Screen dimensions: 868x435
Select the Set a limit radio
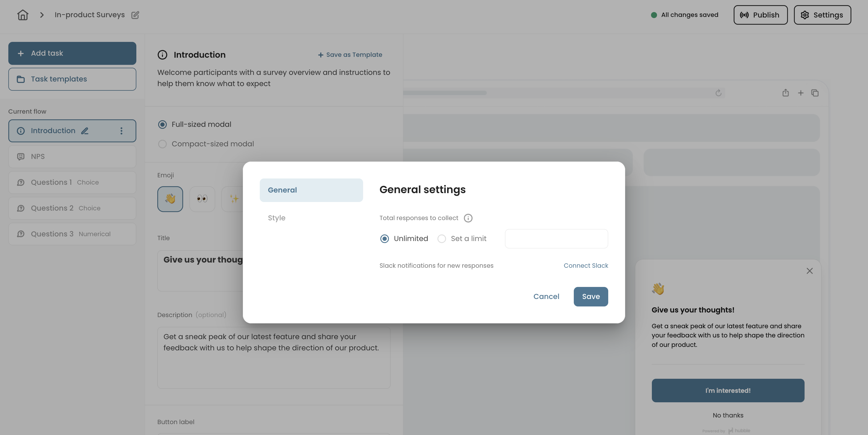(x=441, y=238)
